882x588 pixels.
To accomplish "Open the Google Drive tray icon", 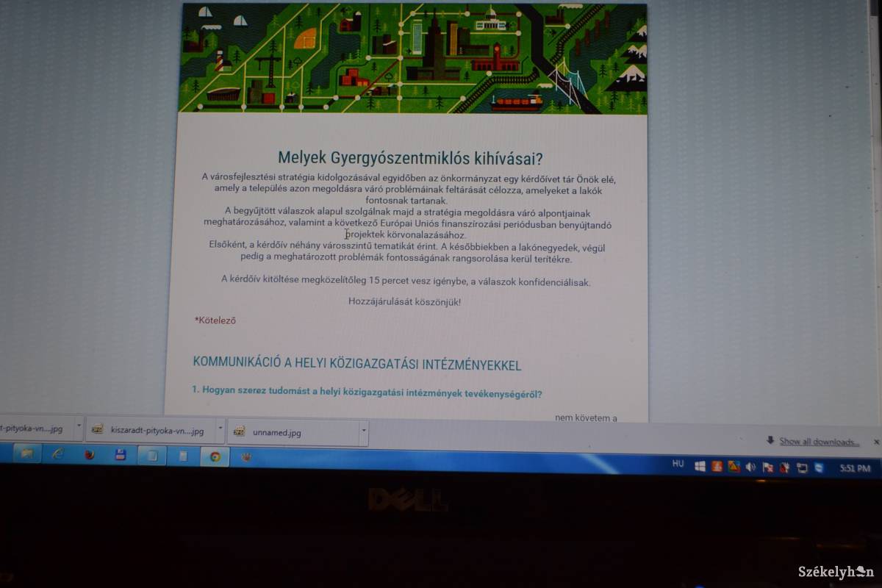I will (733, 466).
